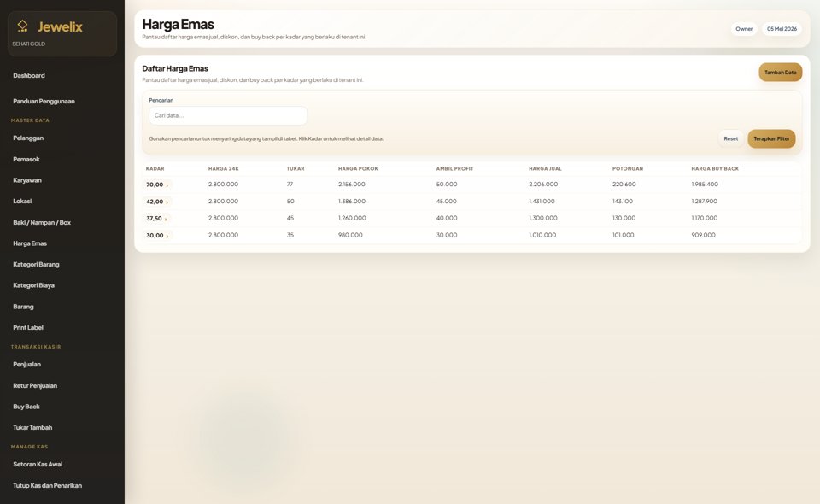
Task: Select Karyawan in the sidebar
Action: (x=27, y=180)
